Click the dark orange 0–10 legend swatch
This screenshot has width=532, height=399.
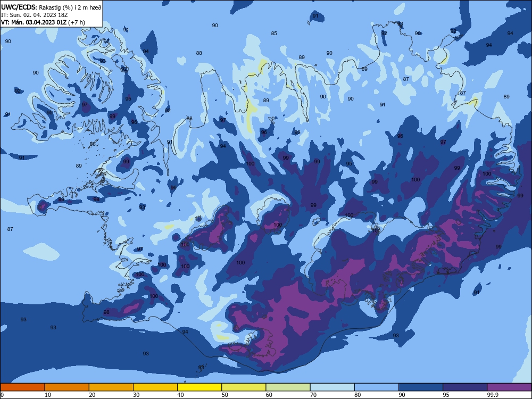[22, 387]
